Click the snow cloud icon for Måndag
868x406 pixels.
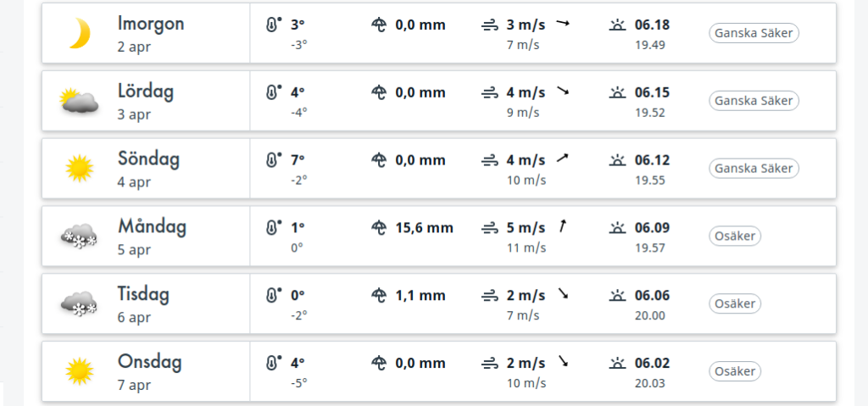(x=79, y=236)
